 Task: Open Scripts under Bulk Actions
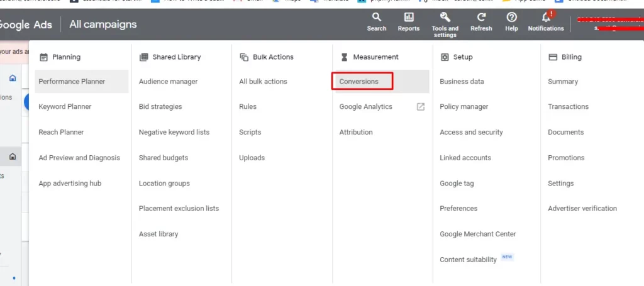tap(250, 132)
